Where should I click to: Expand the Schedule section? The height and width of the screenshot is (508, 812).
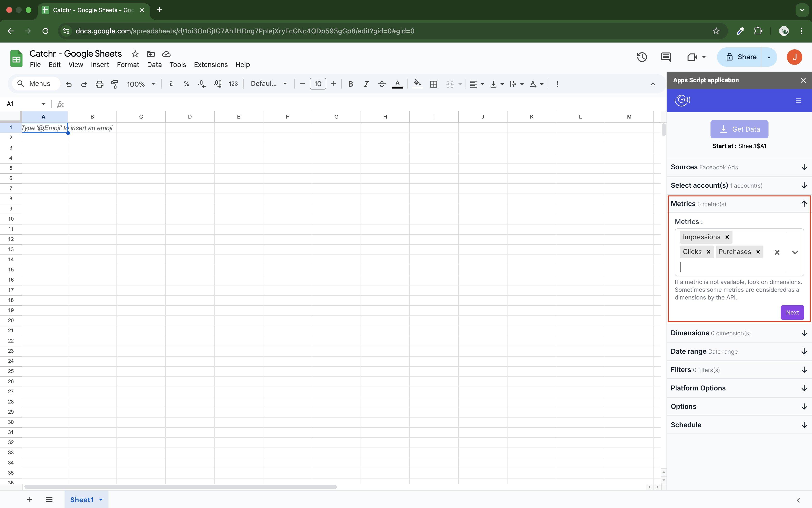coord(739,425)
